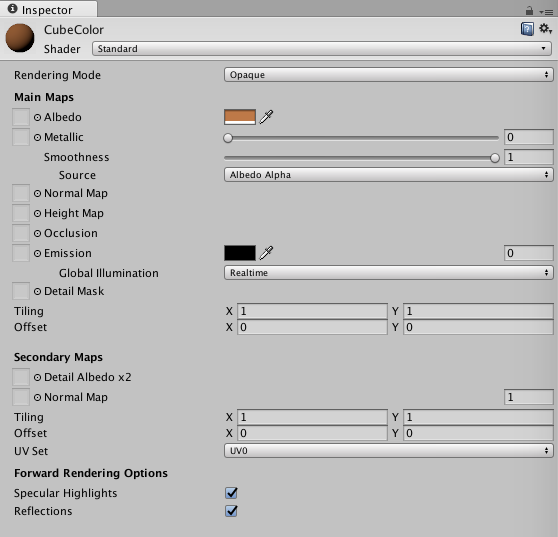Click Secondary Maps Offset X field
558x537 pixels.
click(312, 433)
